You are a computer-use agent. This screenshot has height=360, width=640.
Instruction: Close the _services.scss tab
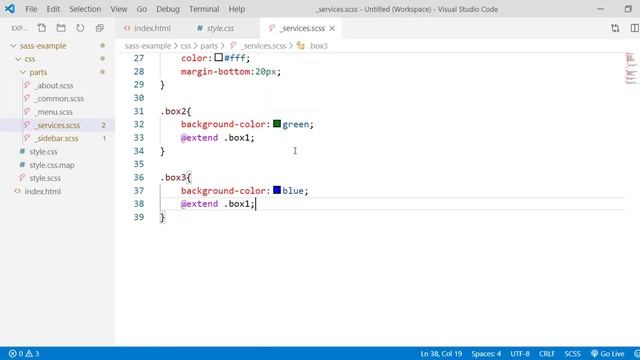tap(332, 28)
